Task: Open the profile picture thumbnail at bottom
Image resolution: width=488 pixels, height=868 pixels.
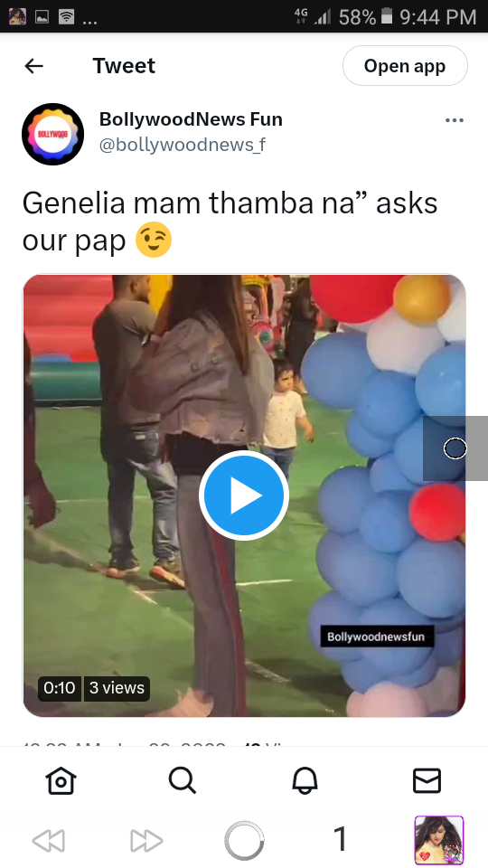Action: click(x=439, y=840)
